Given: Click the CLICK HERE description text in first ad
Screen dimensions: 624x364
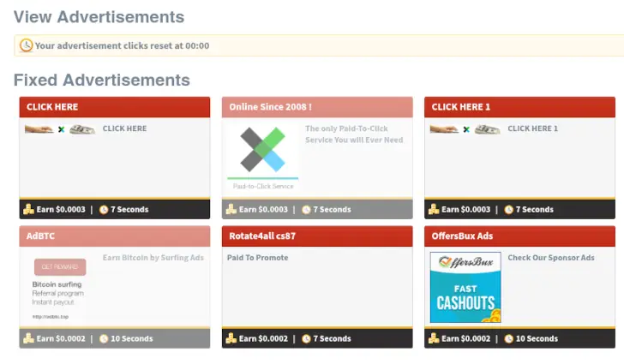Looking at the screenshot, I should [124, 128].
